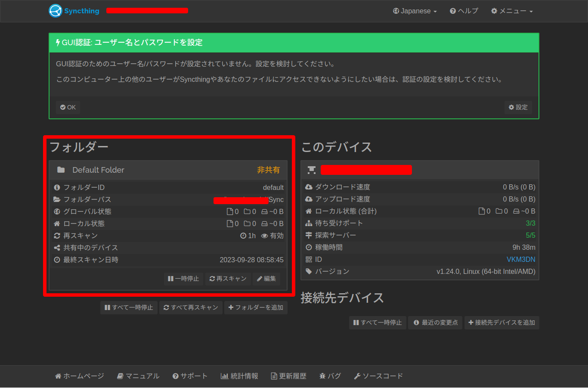Image resolution: width=588 pixels, height=388 pixels.
Task: Click the Syncthing logo icon
Action: click(56, 11)
